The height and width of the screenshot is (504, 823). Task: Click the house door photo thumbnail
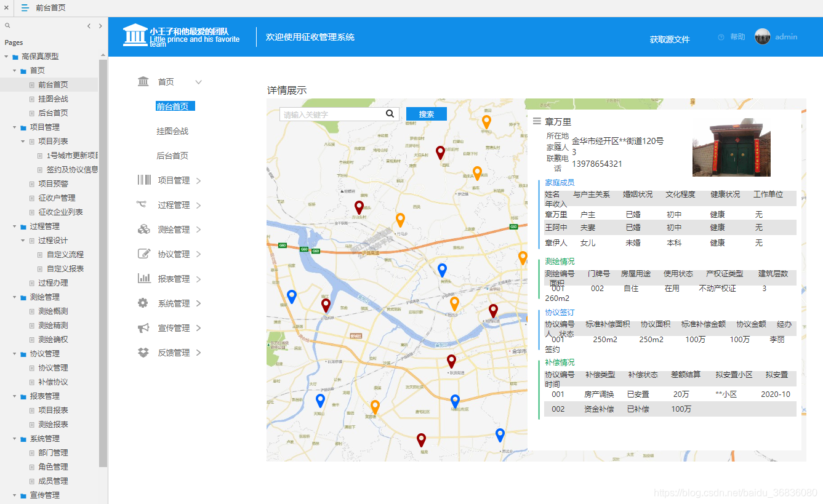731,148
